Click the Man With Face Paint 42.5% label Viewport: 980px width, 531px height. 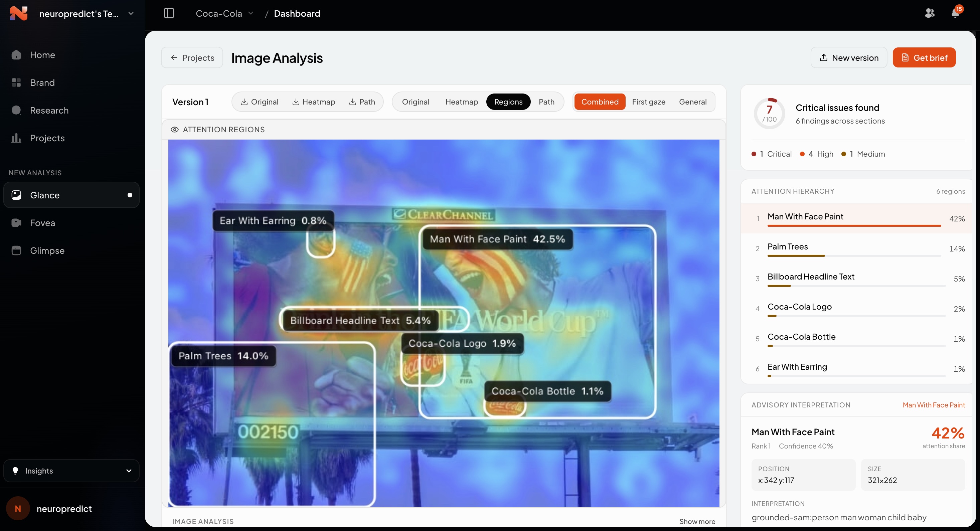pyautogui.click(x=498, y=239)
